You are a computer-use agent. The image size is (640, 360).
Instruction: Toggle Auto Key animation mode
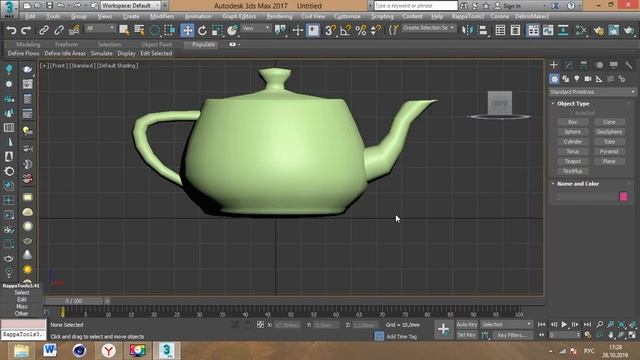point(467,324)
